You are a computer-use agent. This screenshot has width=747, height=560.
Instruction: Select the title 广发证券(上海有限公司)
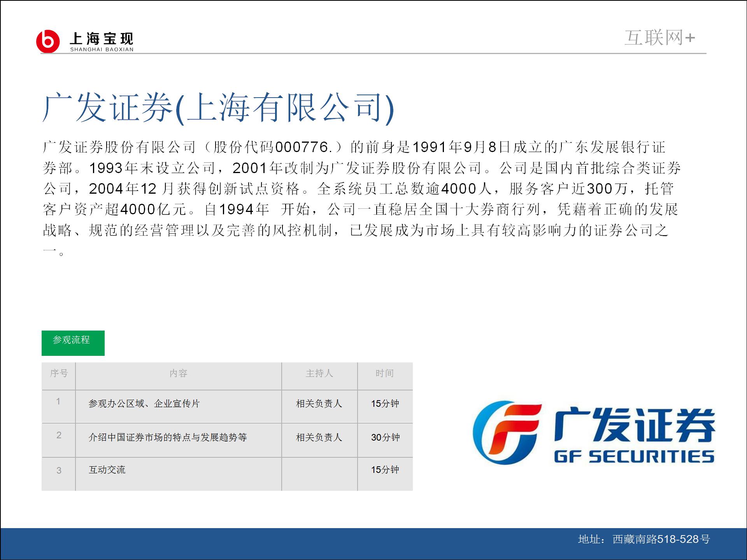tap(219, 108)
